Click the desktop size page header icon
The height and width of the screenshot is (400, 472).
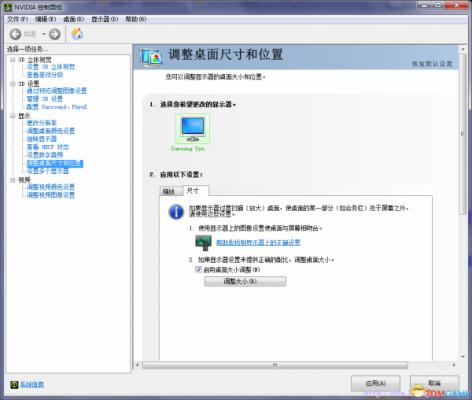click(151, 57)
